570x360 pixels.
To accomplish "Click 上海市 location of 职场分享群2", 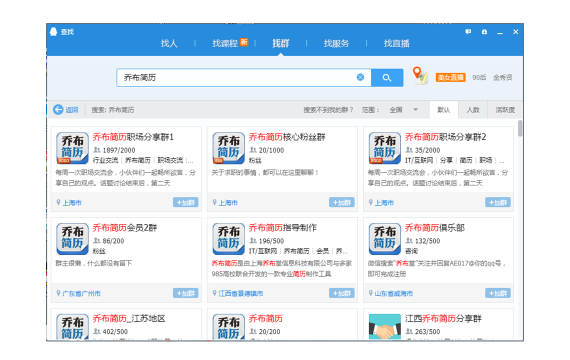I will [384, 203].
